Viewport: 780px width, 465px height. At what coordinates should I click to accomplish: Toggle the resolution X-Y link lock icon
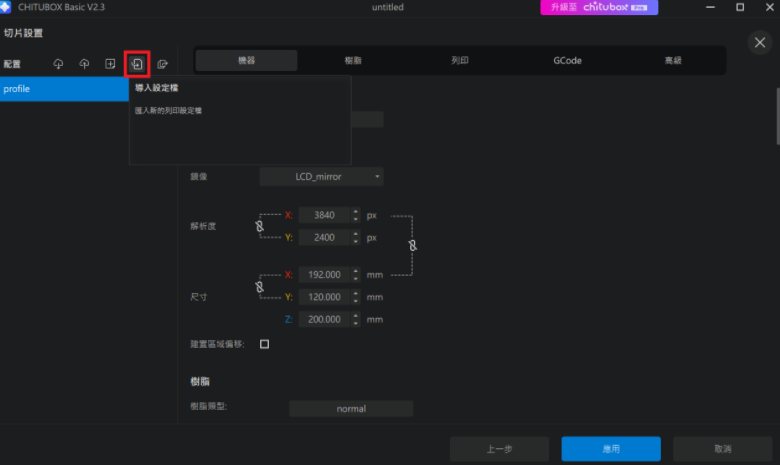click(260, 227)
